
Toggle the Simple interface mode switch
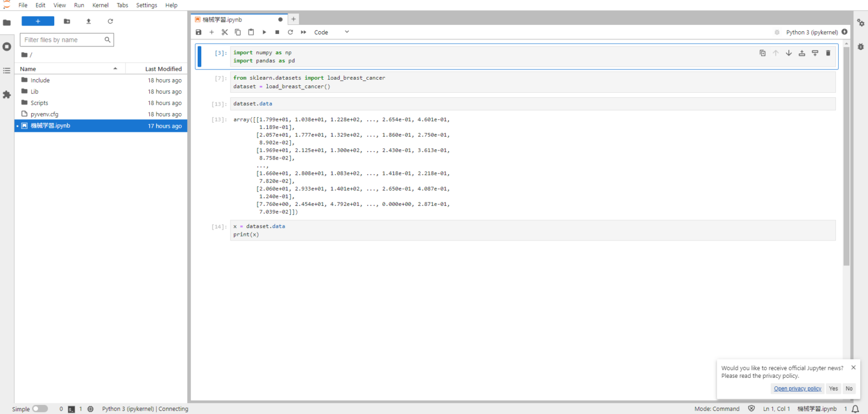coord(40,409)
